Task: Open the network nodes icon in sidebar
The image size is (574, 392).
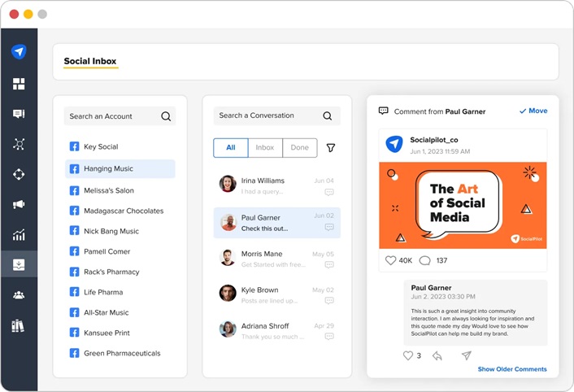Action: [19, 144]
